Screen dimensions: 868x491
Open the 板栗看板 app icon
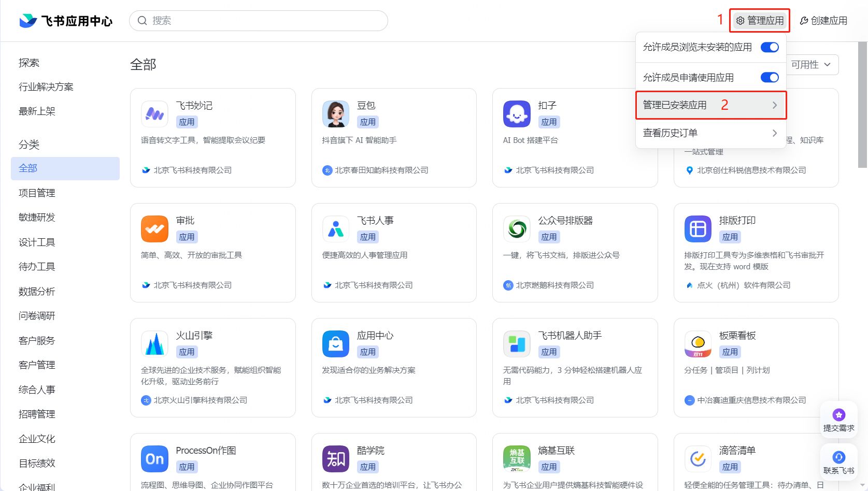pos(698,344)
